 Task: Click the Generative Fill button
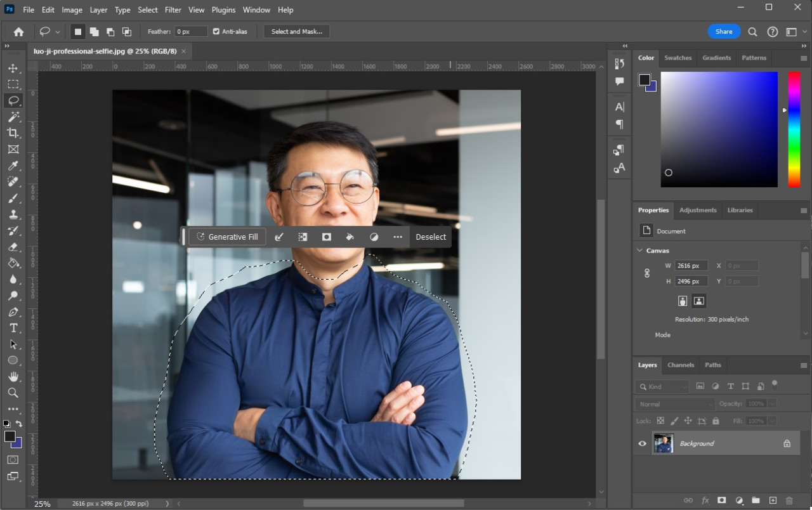[x=227, y=237]
